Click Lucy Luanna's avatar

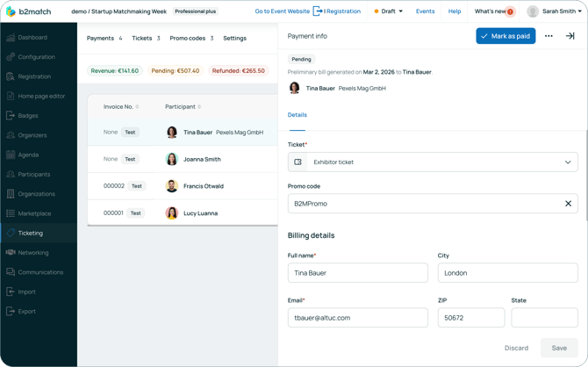point(172,213)
